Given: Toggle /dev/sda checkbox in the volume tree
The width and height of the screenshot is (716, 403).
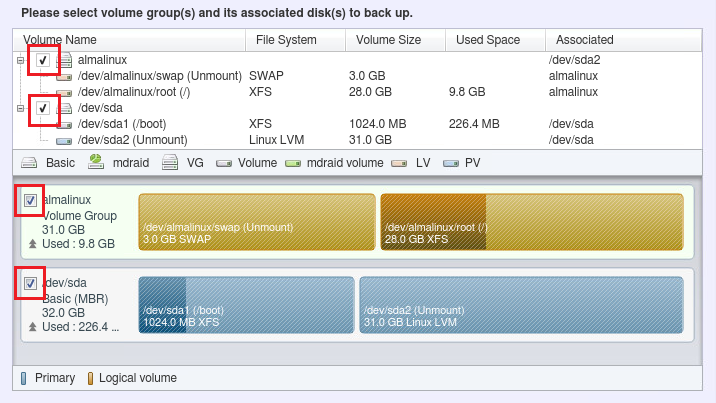Looking at the screenshot, I should [43, 108].
